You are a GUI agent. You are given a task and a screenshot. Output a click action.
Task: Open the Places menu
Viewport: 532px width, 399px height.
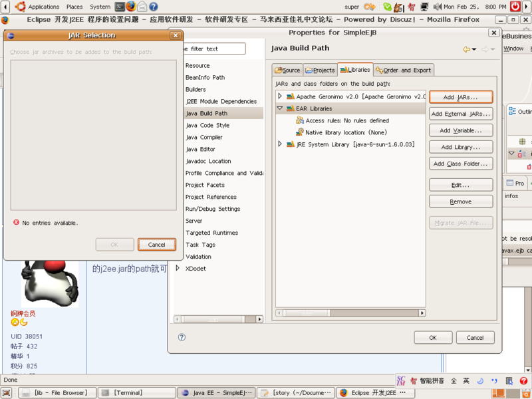pos(74,7)
